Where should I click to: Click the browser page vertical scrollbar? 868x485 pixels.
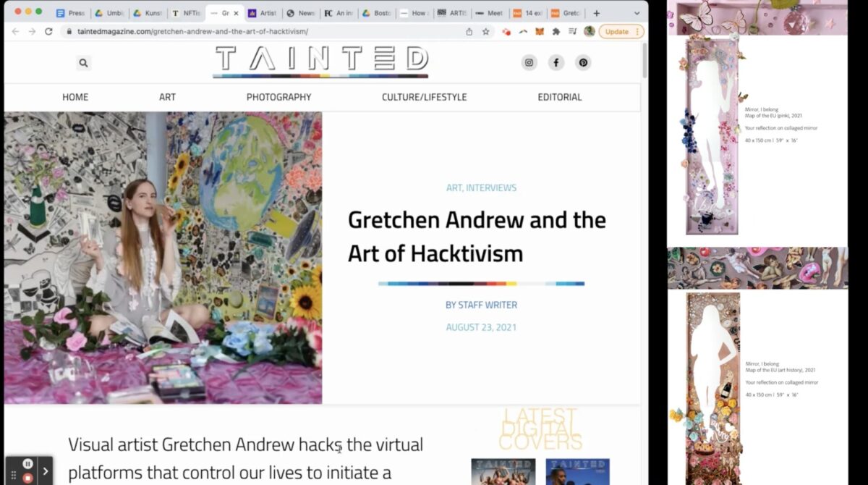coord(644,62)
